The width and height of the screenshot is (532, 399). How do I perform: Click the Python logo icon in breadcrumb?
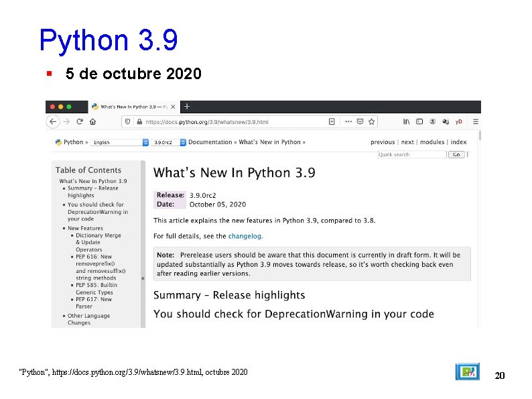[x=59, y=142]
